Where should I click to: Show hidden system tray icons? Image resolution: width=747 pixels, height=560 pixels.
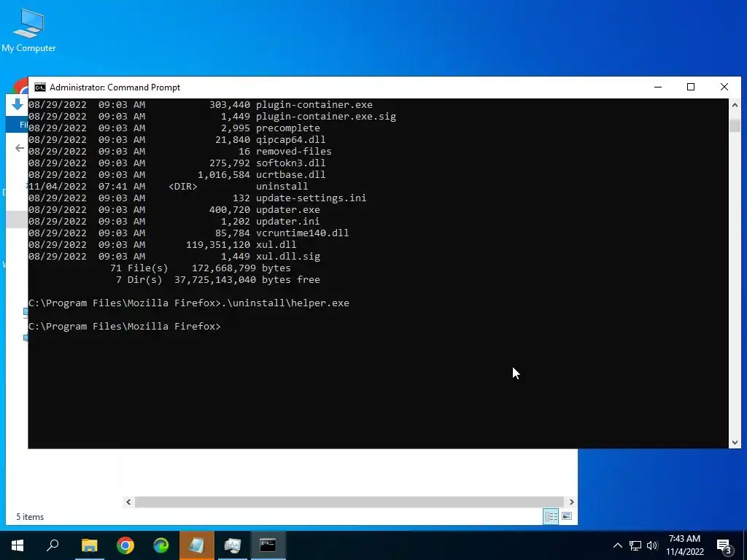pyautogui.click(x=617, y=545)
